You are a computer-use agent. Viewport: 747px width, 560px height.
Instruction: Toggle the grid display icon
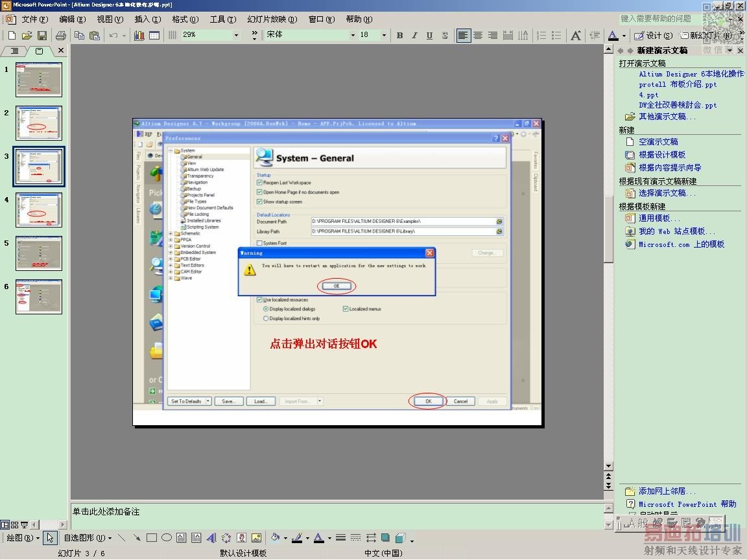tap(172, 35)
